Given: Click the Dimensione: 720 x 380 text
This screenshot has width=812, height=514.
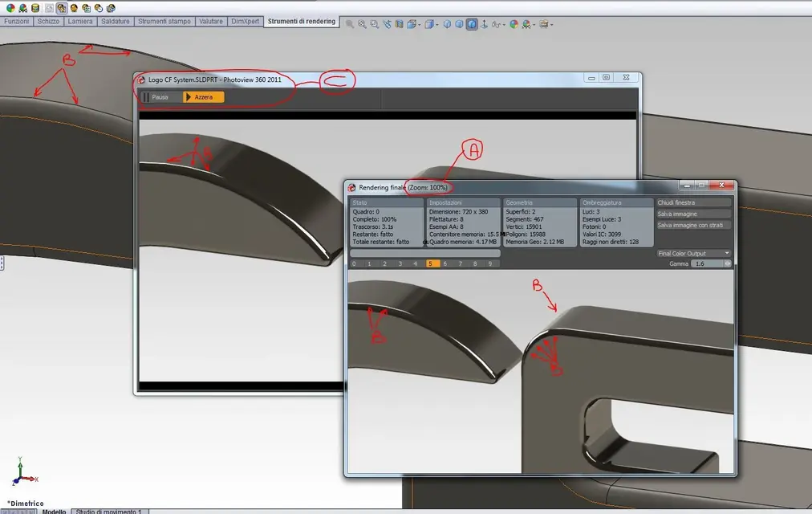Looking at the screenshot, I should click(459, 212).
